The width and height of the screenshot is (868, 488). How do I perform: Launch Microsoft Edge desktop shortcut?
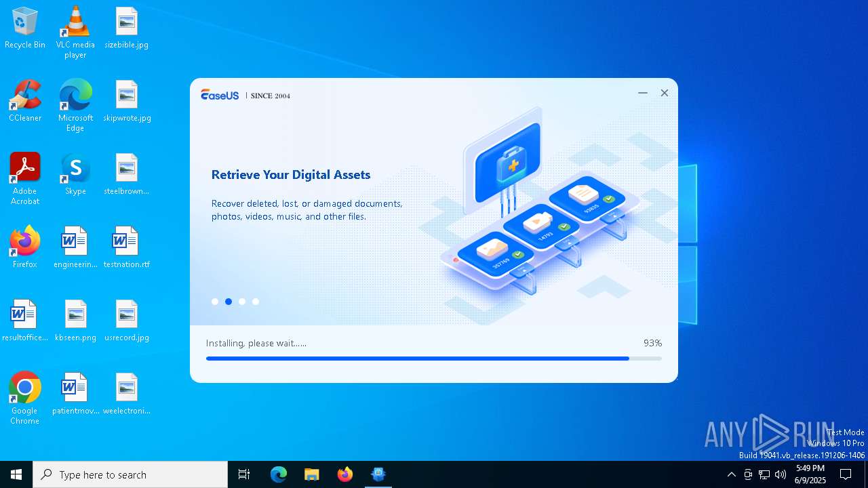pos(75,106)
